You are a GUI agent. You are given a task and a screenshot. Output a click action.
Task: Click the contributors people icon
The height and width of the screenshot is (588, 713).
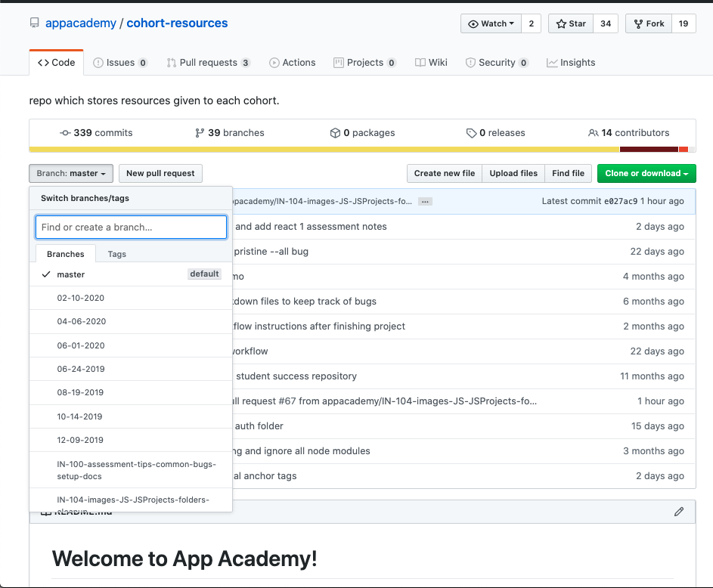click(x=594, y=133)
